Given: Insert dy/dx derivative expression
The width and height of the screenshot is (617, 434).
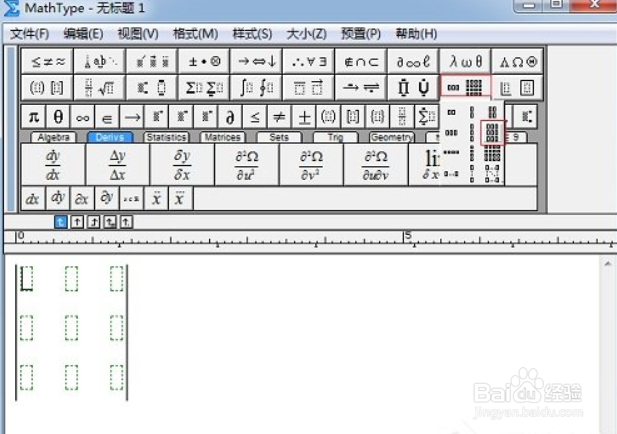Looking at the screenshot, I should (x=53, y=165).
